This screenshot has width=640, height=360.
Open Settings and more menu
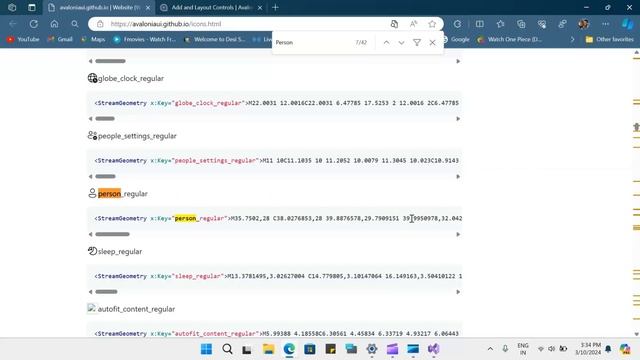coord(605,24)
